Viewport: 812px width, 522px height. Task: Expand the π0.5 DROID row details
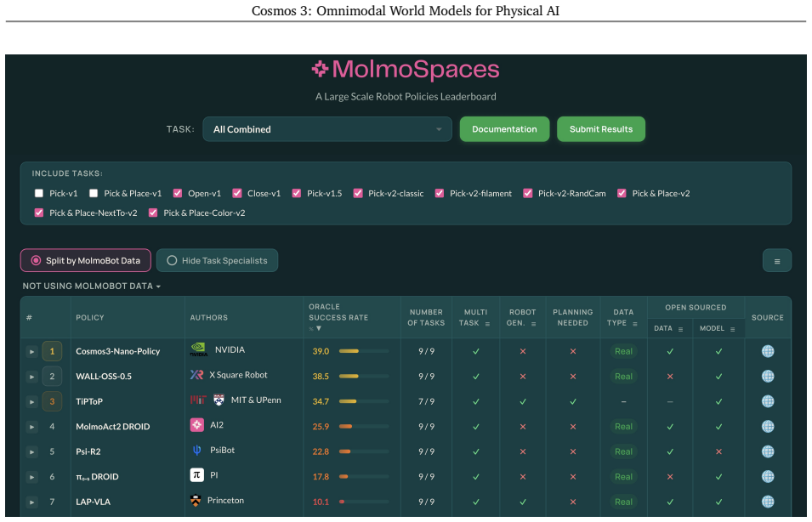[x=31, y=477]
